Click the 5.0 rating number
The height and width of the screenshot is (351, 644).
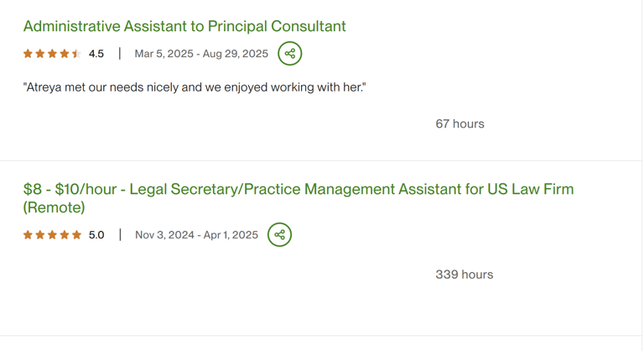(96, 235)
